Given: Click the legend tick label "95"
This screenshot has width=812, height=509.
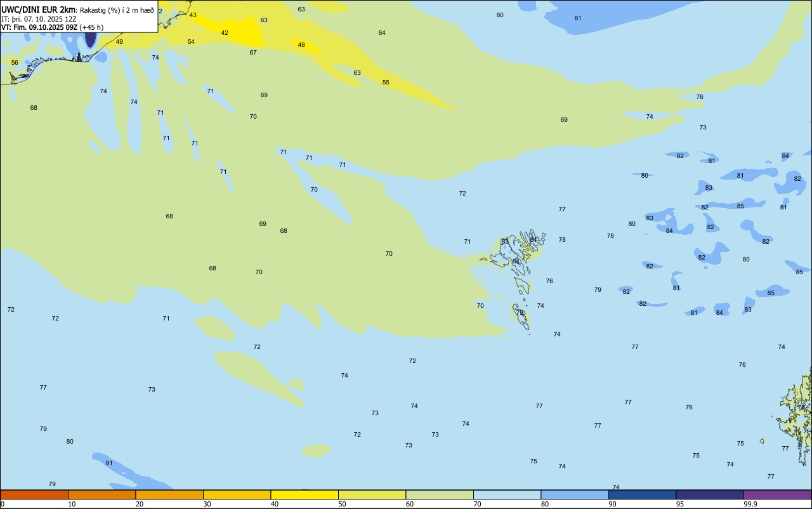Looking at the screenshot, I should click(x=680, y=504).
